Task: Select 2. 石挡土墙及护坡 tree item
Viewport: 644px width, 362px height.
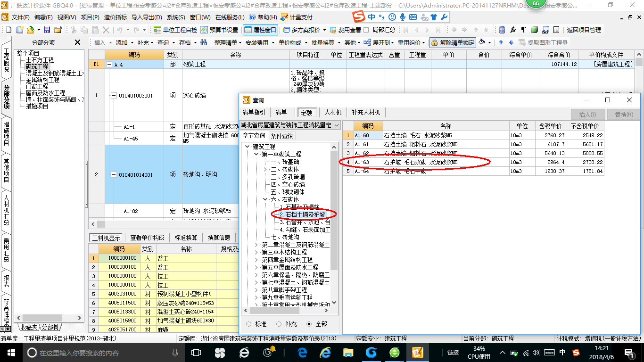Action: click(x=302, y=214)
